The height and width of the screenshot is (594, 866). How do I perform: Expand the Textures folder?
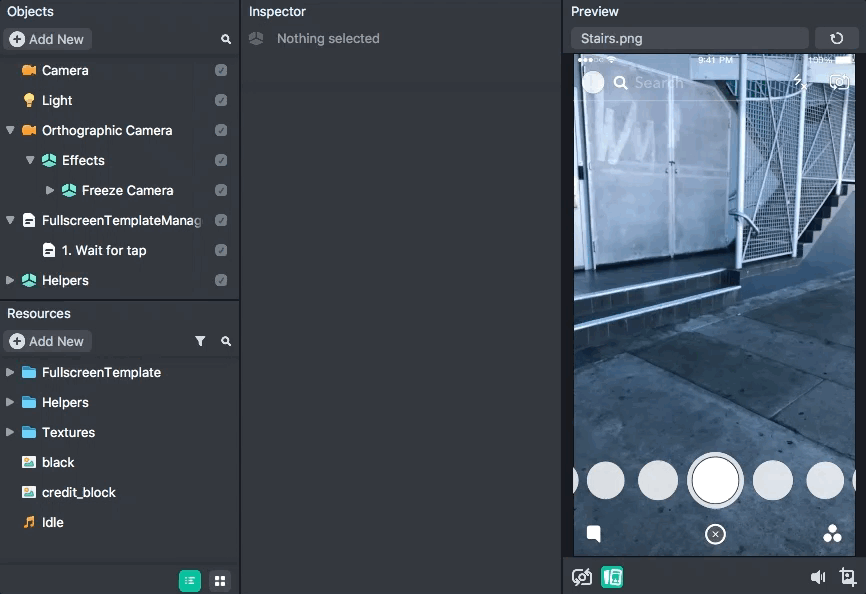[10, 433]
